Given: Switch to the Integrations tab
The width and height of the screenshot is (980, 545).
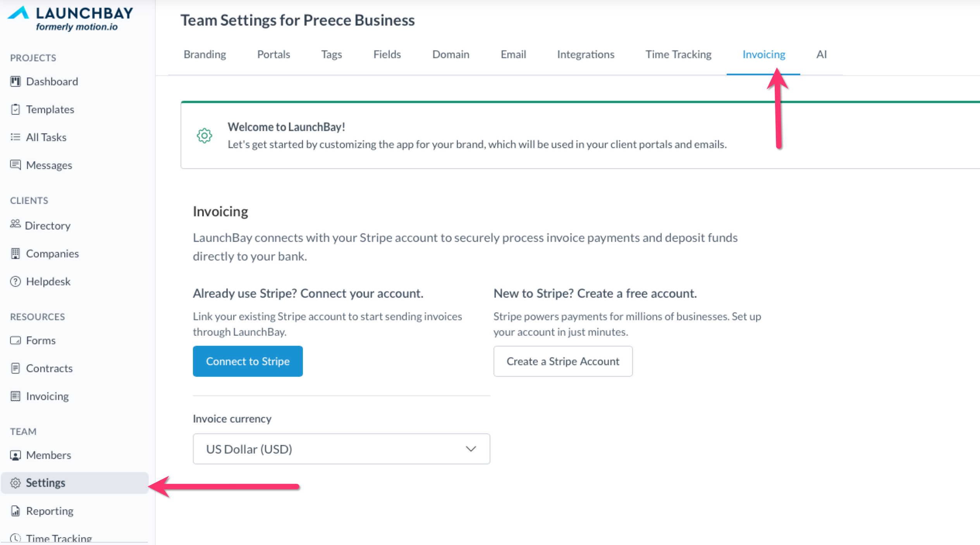Looking at the screenshot, I should [585, 54].
